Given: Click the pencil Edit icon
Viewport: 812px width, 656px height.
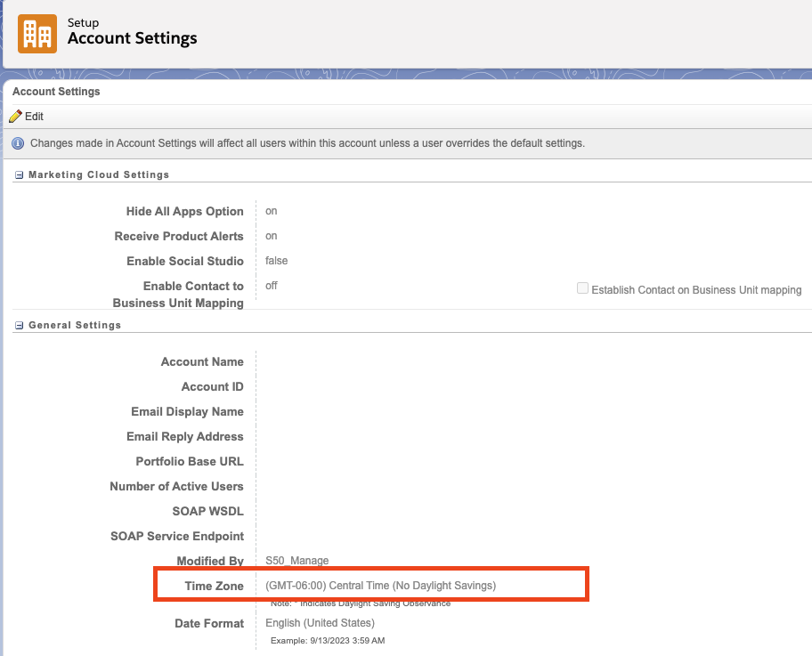Looking at the screenshot, I should (x=15, y=117).
